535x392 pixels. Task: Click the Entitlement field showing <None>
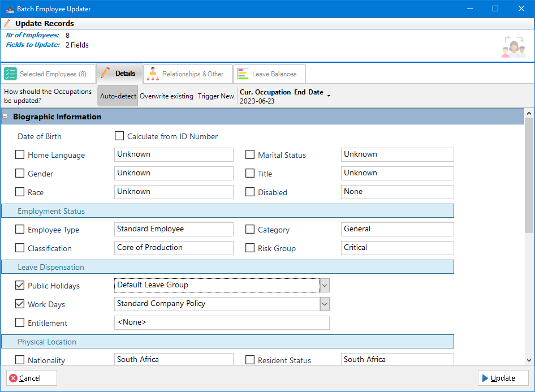pos(222,323)
